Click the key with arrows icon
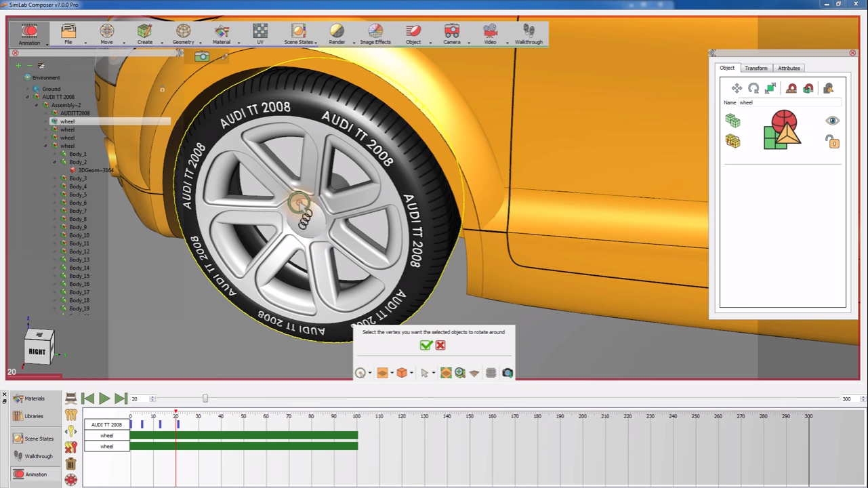The width and height of the screenshot is (868, 488). tap(70, 430)
